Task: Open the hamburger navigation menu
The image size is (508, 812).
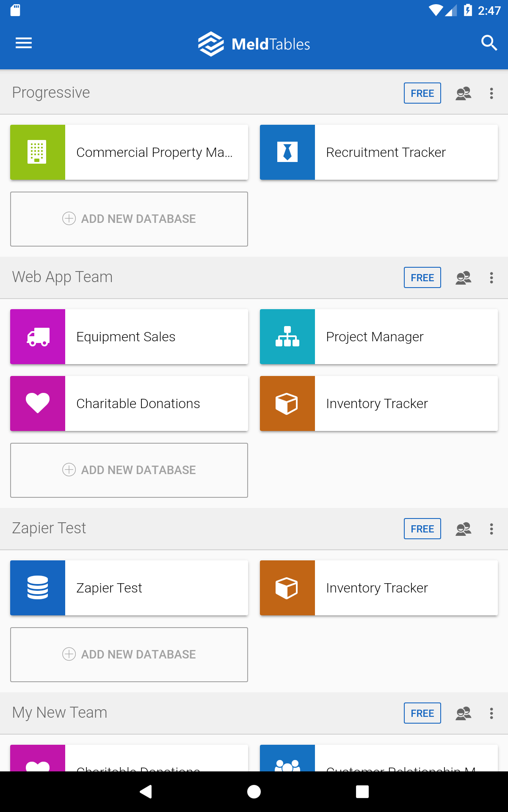Action: tap(24, 43)
